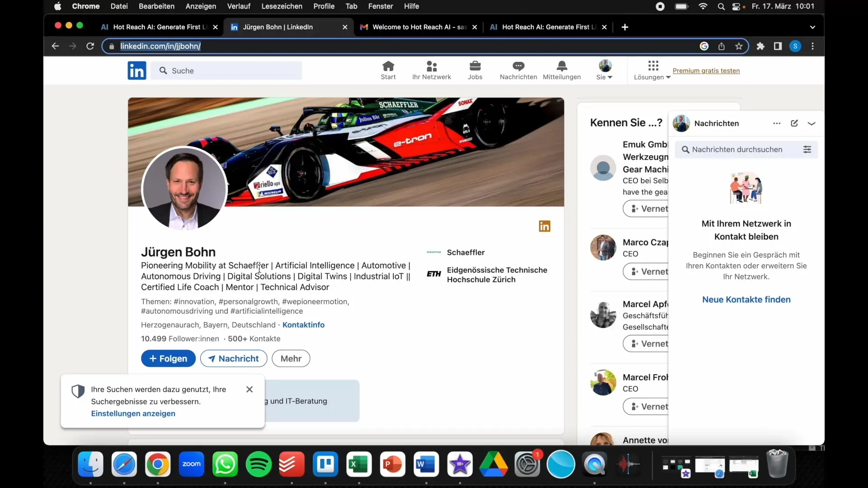The height and width of the screenshot is (488, 868).
Task: Expand the Sie profile menu
Action: (604, 70)
